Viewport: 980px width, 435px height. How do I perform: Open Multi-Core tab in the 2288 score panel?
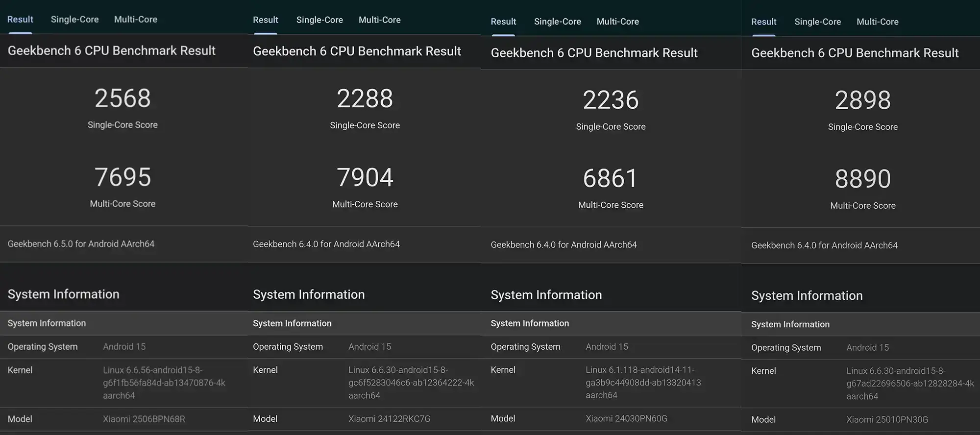pyautogui.click(x=380, y=20)
